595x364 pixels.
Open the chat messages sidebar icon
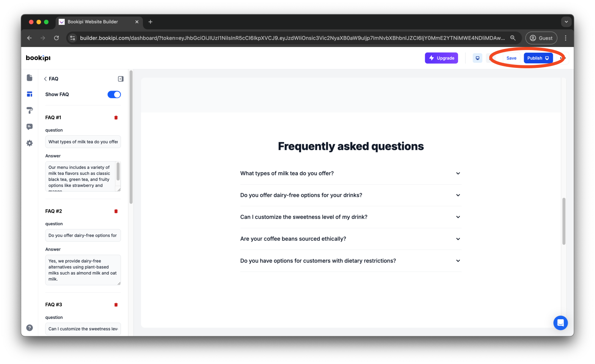[30, 127]
